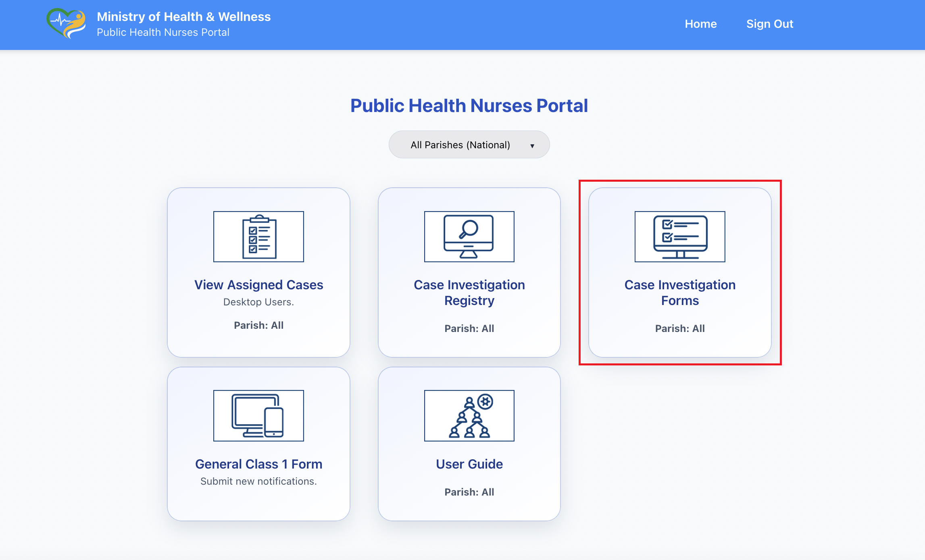This screenshot has width=925, height=560.
Task: Click the User Guide hierarchy icon
Action: pyautogui.click(x=469, y=415)
